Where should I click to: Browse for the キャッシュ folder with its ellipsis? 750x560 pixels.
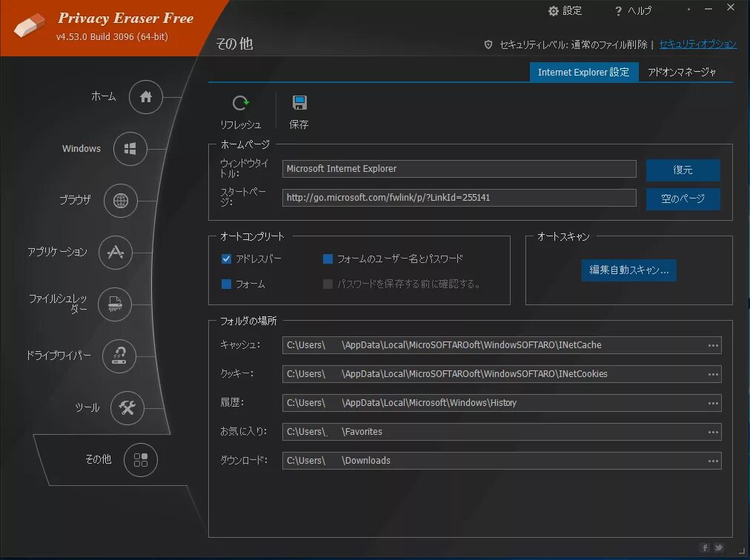713,345
